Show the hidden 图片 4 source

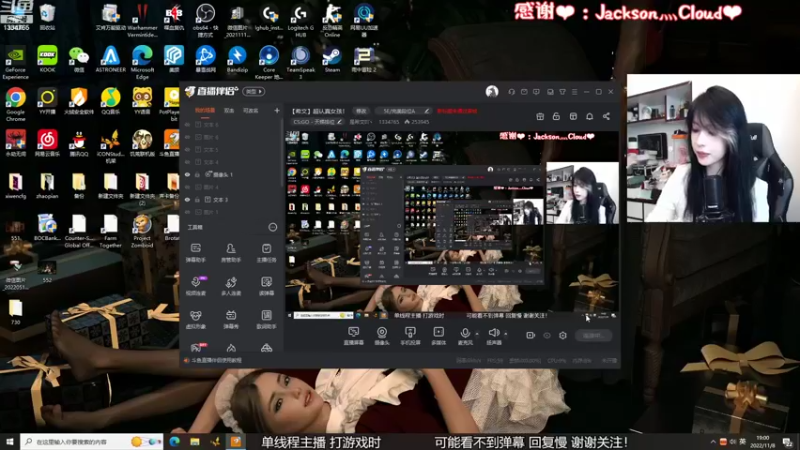[187, 187]
